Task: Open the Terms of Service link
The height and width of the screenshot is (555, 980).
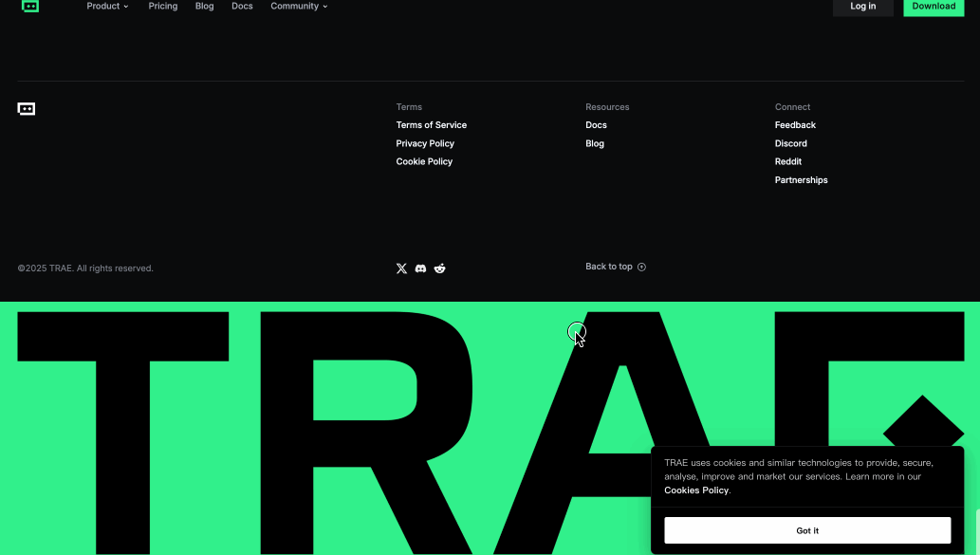Action: [x=432, y=125]
